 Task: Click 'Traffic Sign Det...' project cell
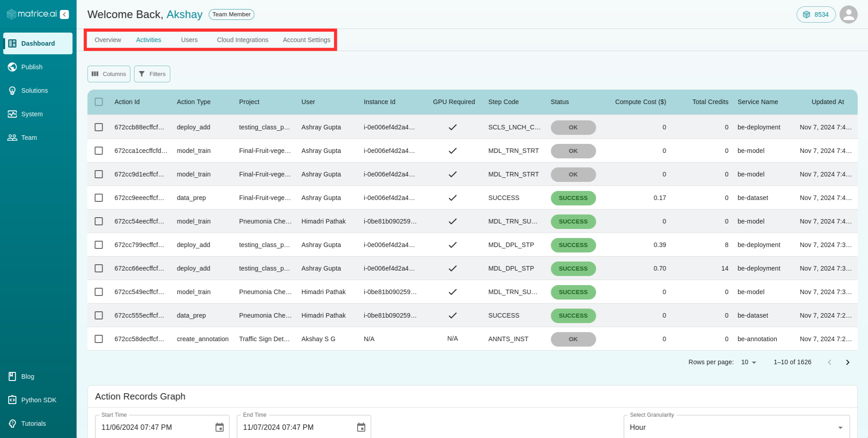click(x=264, y=339)
